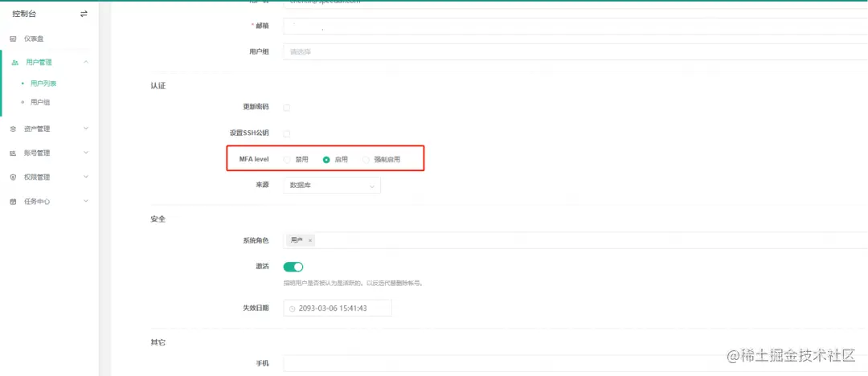Viewport: 868px width, 376px height.
Task: Click the 安全 section heading
Action: click(x=158, y=219)
